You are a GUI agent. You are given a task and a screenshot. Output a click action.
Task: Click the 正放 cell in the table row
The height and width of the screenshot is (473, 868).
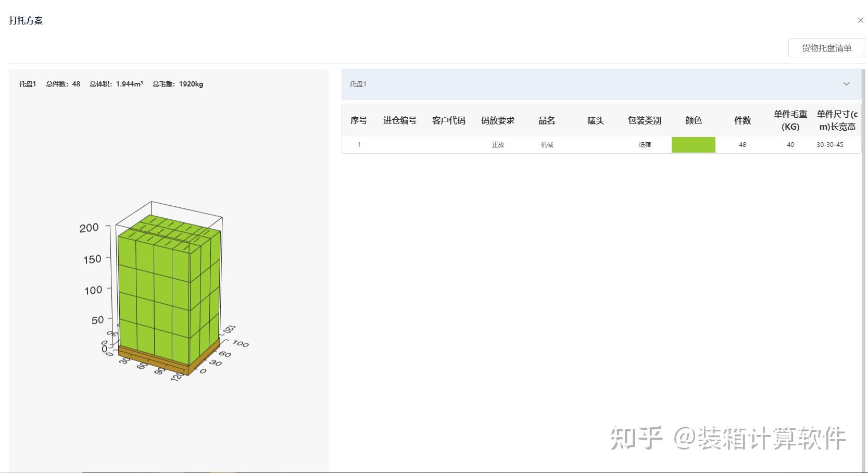pos(498,144)
